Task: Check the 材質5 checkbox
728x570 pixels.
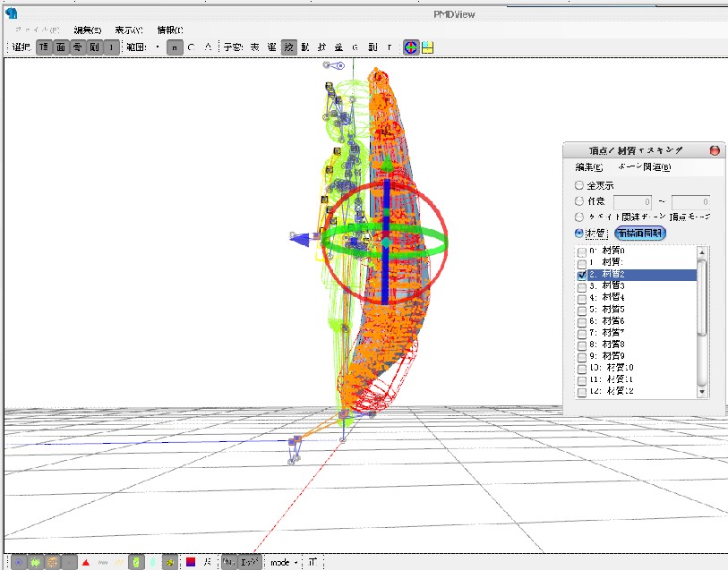Action: click(582, 311)
